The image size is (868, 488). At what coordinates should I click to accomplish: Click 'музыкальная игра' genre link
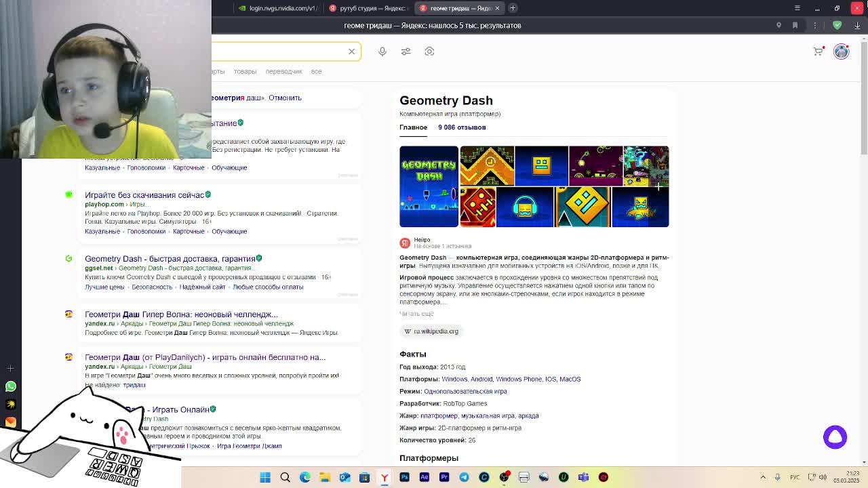click(487, 416)
